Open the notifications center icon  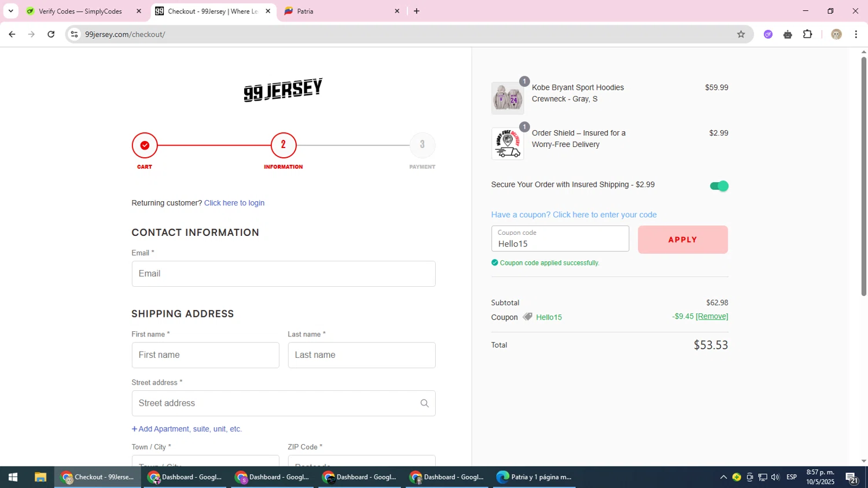(x=851, y=478)
